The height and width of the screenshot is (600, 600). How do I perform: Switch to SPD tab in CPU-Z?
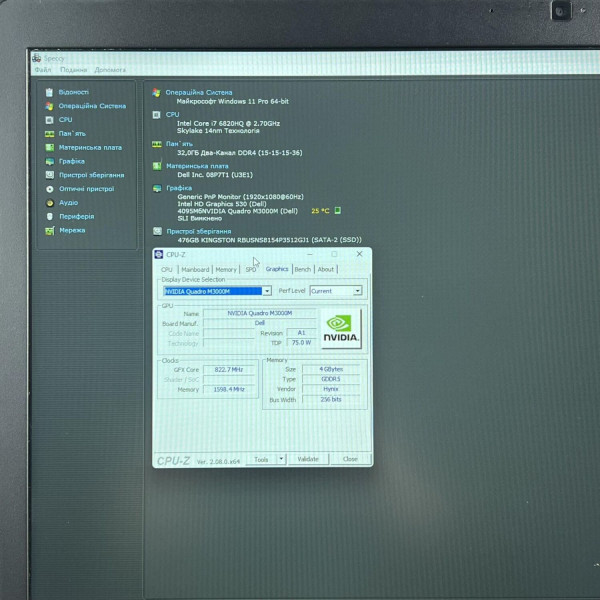pyautogui.click(x=251, y=269)
